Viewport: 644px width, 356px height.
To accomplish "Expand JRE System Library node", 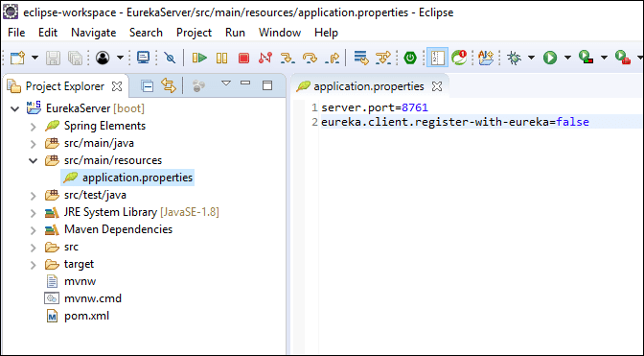I will pyautogui.click(x=34, y=213).
